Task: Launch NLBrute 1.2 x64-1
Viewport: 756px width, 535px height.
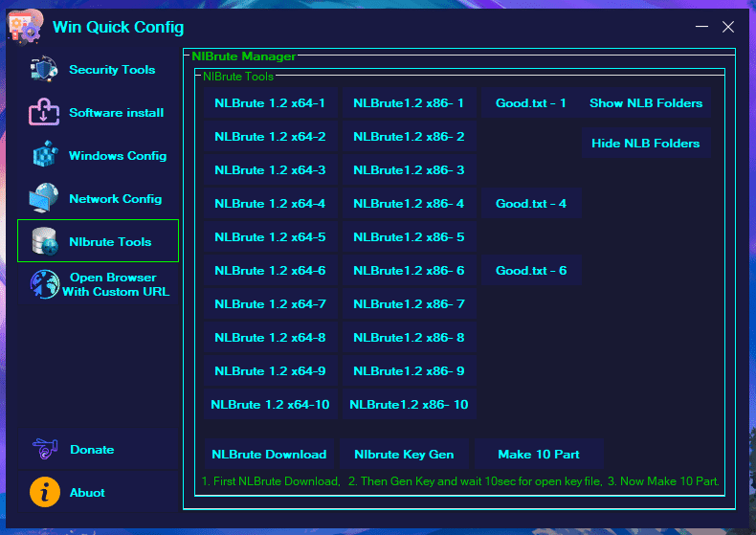Action: point(270,103)
